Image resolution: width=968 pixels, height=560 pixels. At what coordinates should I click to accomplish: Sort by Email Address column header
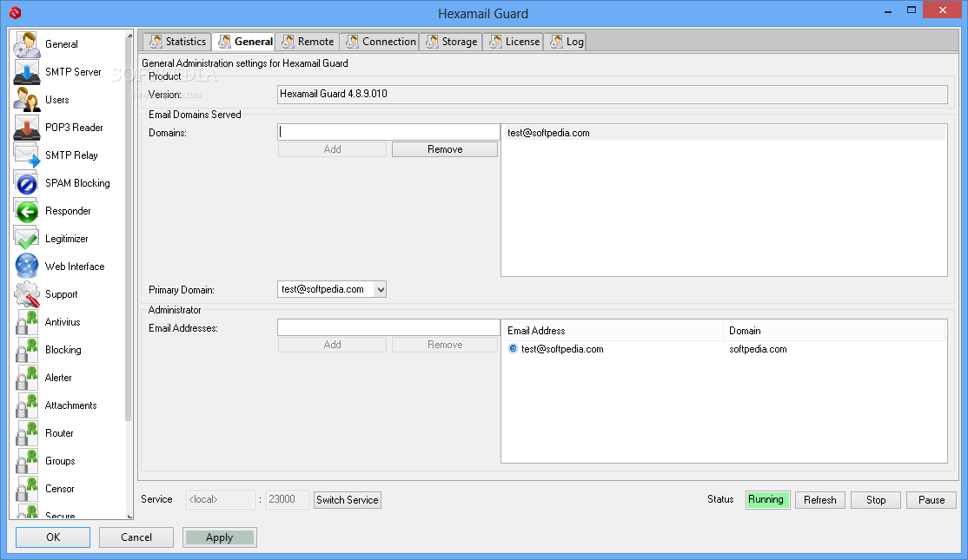pos(613,331)
